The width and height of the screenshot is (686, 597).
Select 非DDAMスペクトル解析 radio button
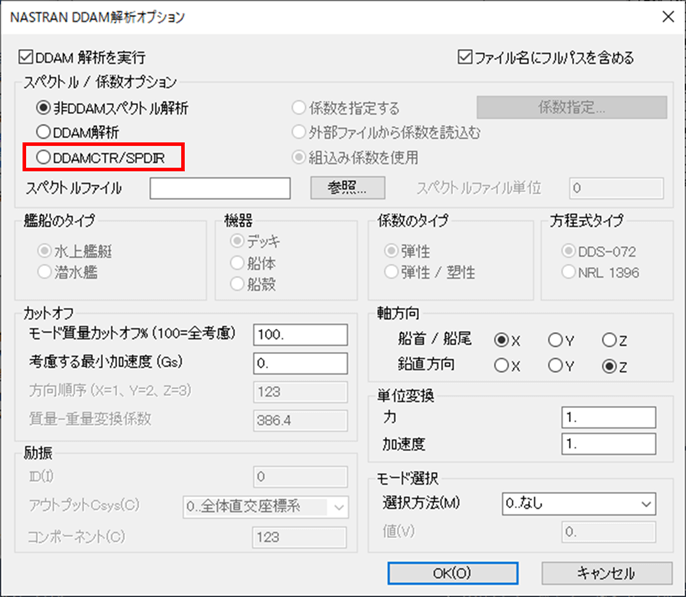[43, 108]
